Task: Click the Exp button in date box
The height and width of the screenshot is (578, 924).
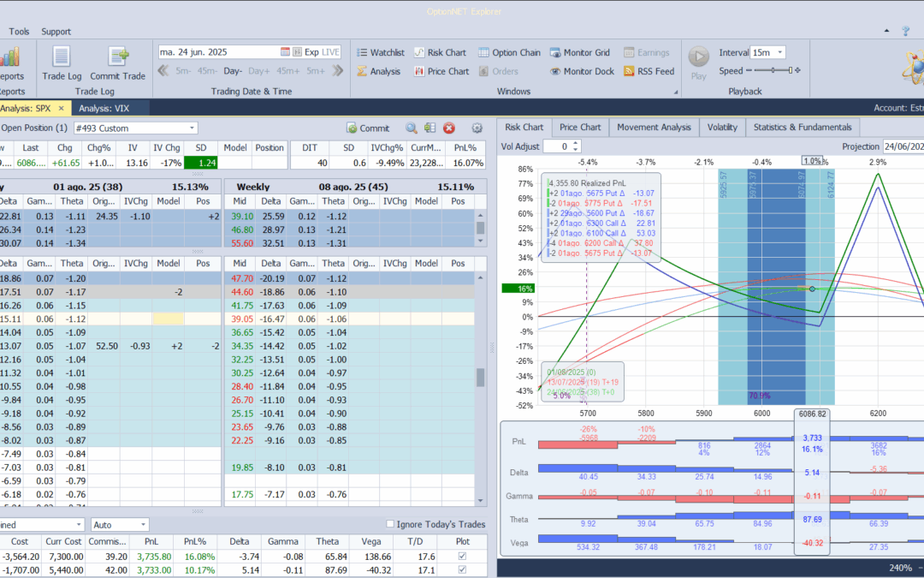Action: pos(311,52)
